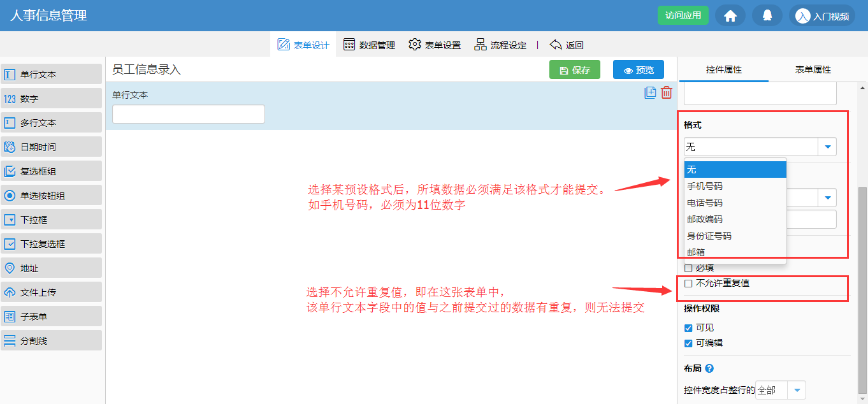
Task: Open the 数据管理 tab
Action: 369,45
